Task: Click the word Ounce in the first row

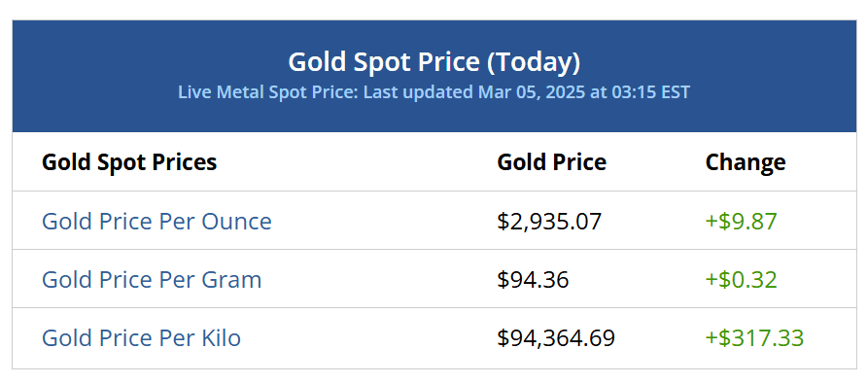Action: pyautogui.click(x=236, y=222)
